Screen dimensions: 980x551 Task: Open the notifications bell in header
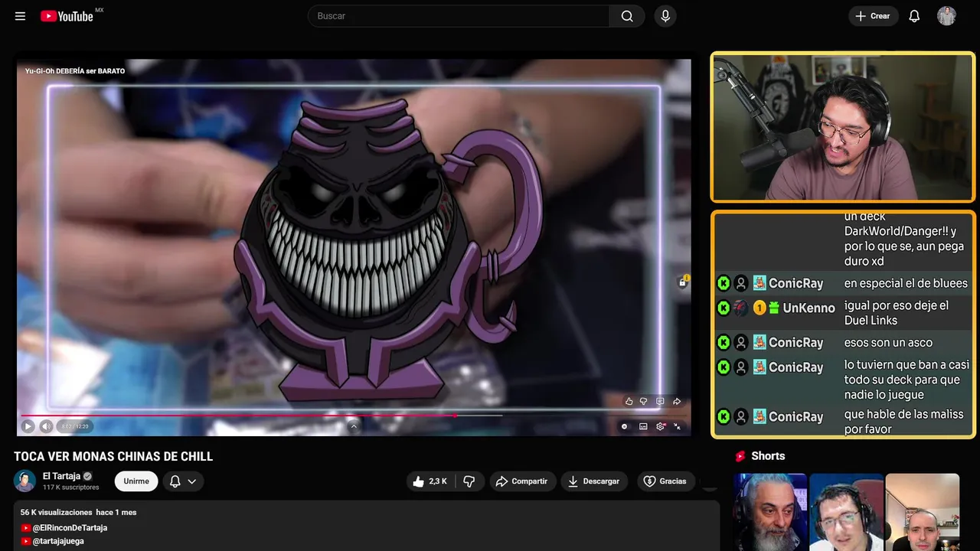[x=914, y=16]
